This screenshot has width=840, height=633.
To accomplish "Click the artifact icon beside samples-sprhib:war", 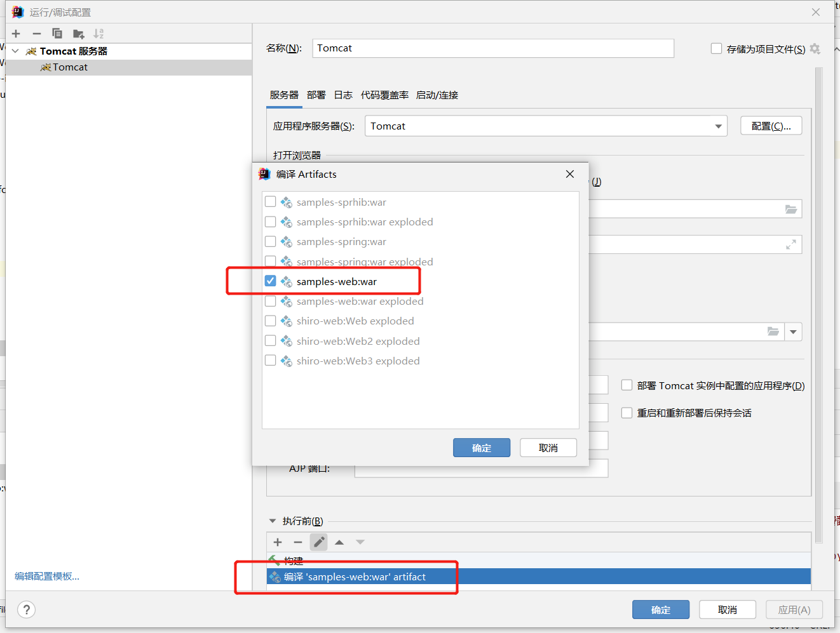I will [x=287, y=203].
